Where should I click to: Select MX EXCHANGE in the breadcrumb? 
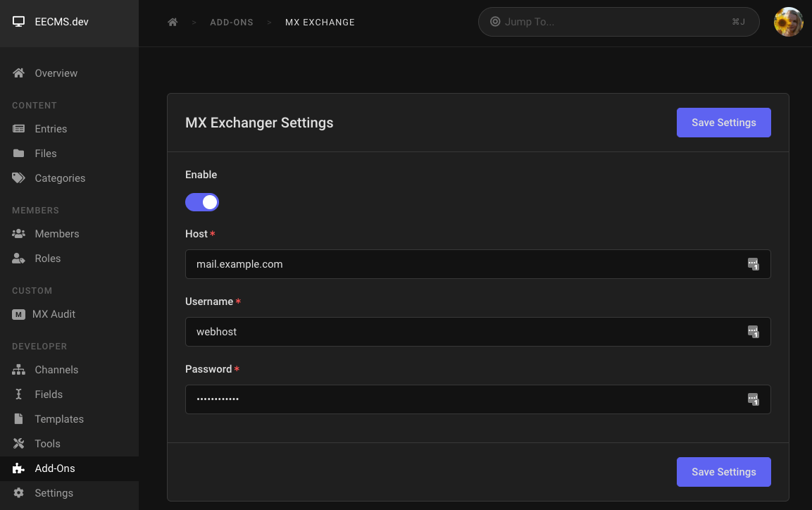click(x=320, y=22)
